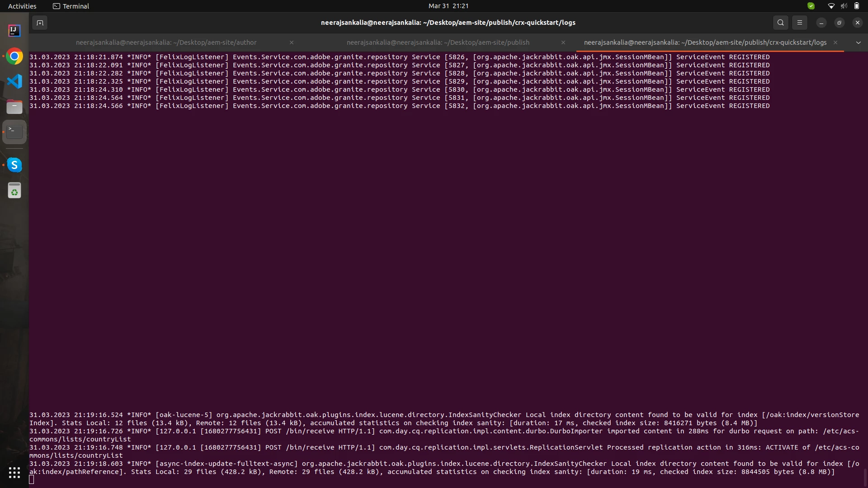Show Applications grid button
This screenshot has width=868, height=488.
14,473
